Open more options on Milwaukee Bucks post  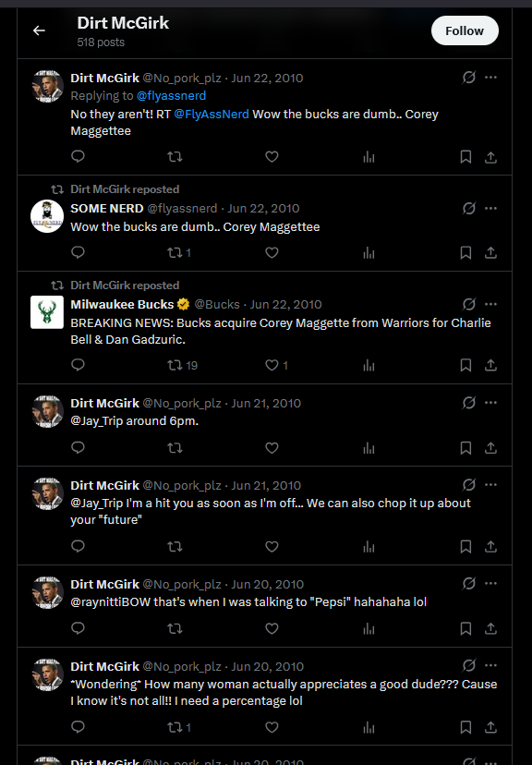(x=490, y=304)
